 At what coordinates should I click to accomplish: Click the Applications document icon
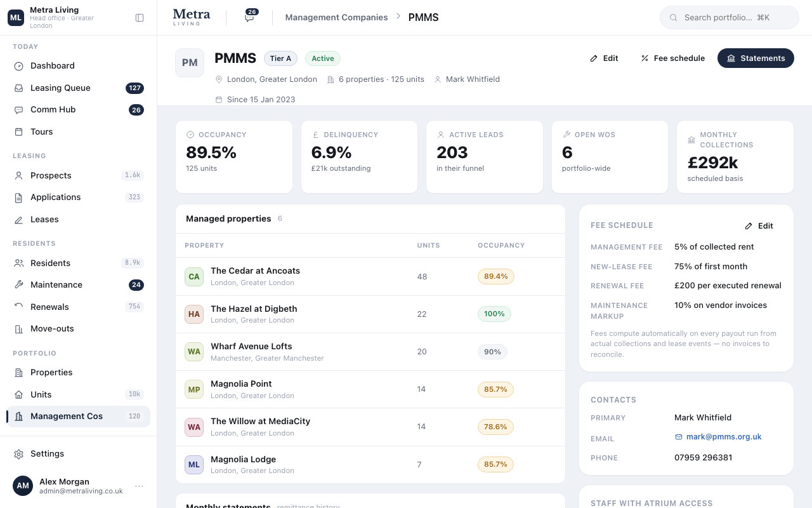point(19,197)
